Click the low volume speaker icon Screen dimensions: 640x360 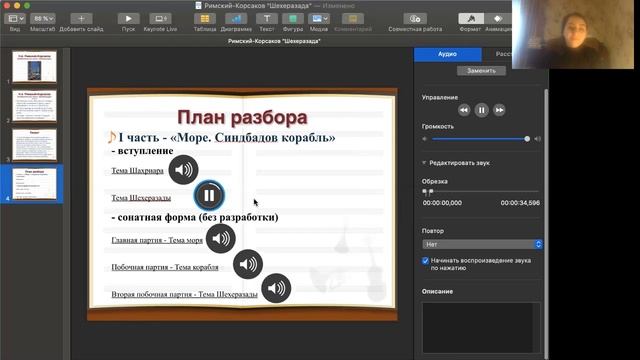[x=425, y=139]
